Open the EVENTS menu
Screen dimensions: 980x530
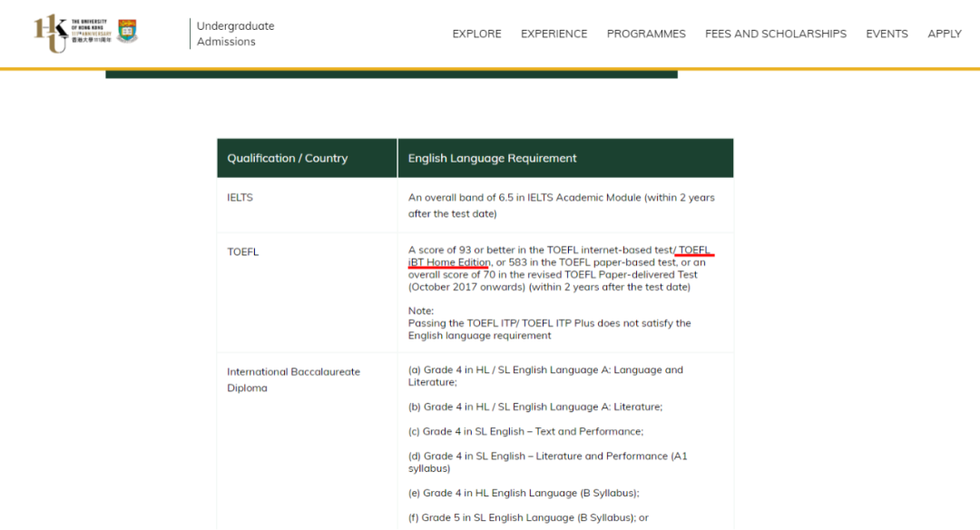(887, 34)
